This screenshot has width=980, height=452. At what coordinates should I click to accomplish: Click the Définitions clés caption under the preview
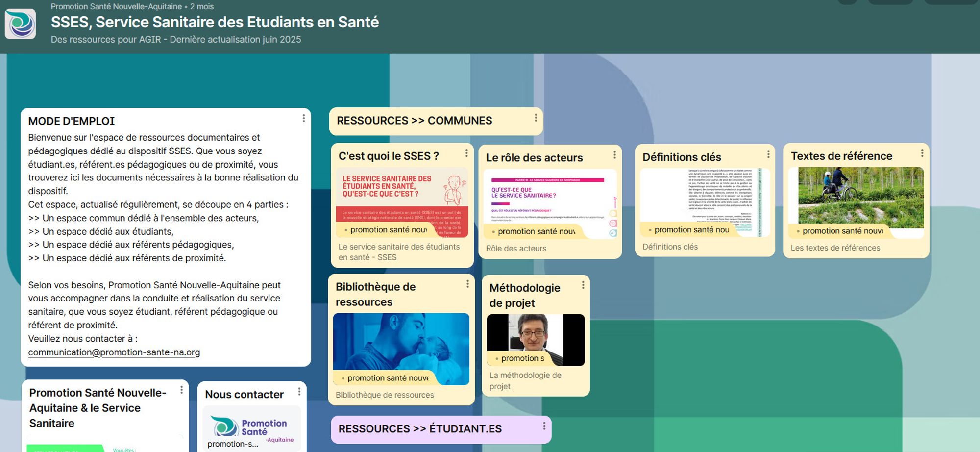point(670,247)
